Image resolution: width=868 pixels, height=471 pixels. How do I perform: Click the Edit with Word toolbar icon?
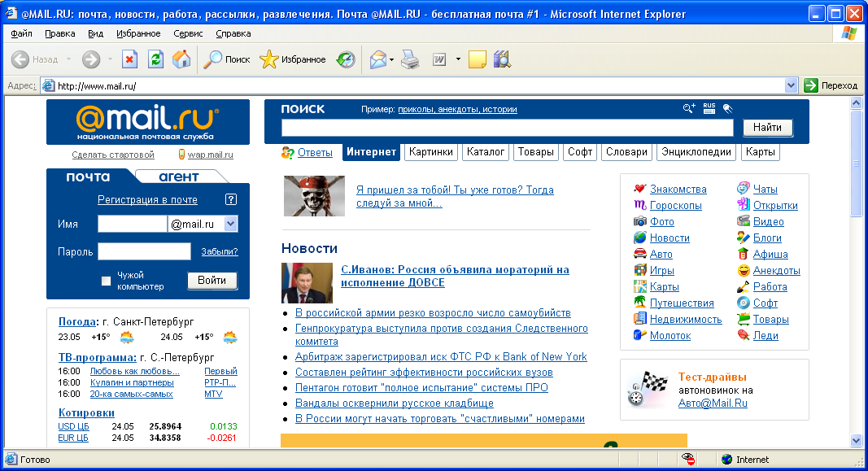click(x=439, y=59)
